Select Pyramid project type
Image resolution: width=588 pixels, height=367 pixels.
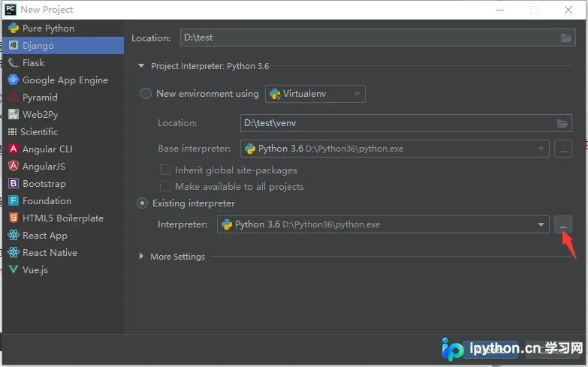(63, 97)
